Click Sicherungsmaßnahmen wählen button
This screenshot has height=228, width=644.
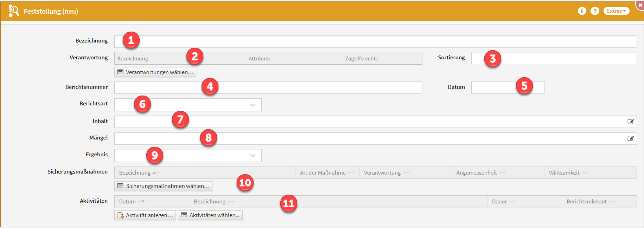coord(163,186)
